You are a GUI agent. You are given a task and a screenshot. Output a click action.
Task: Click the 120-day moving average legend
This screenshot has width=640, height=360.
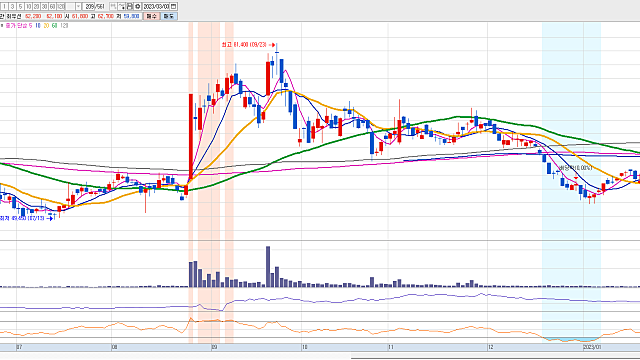64,26
